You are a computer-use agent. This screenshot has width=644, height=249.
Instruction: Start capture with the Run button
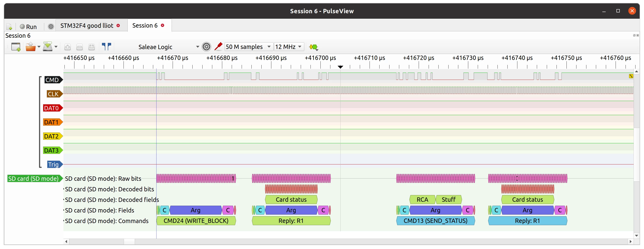(x=28, y=27)
